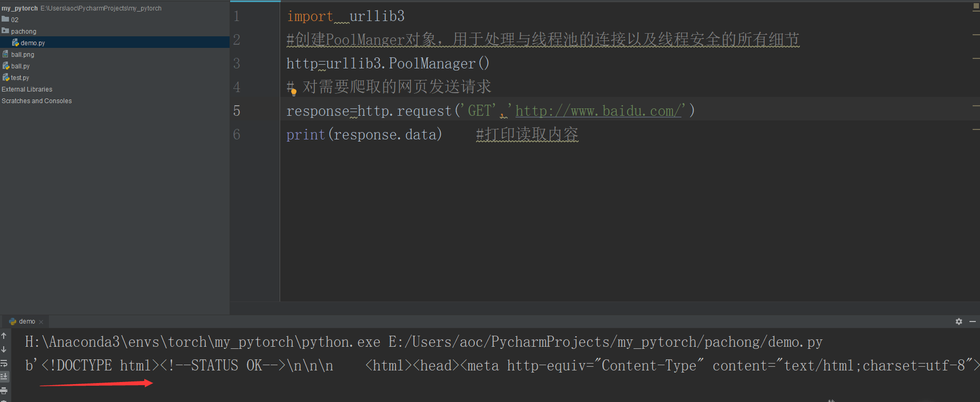This screenshot has height=402, width=980.
Task: Click the Down the Stack Trace arrow
Action: [4, 349]
